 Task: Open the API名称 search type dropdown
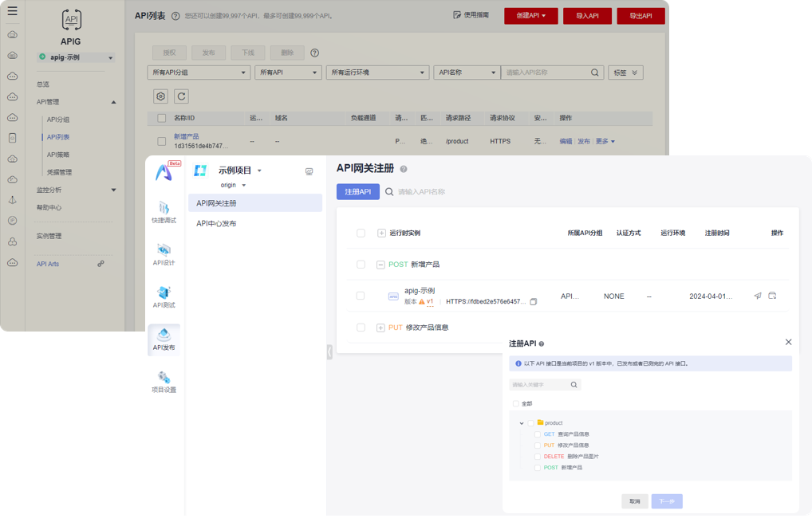tap(467, 73)
